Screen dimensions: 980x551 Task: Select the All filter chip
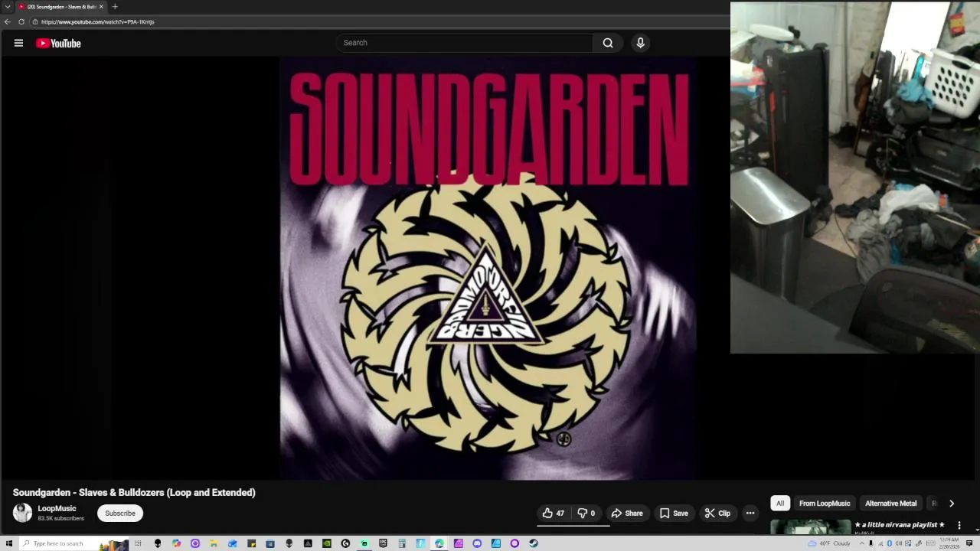pos(780,504)
